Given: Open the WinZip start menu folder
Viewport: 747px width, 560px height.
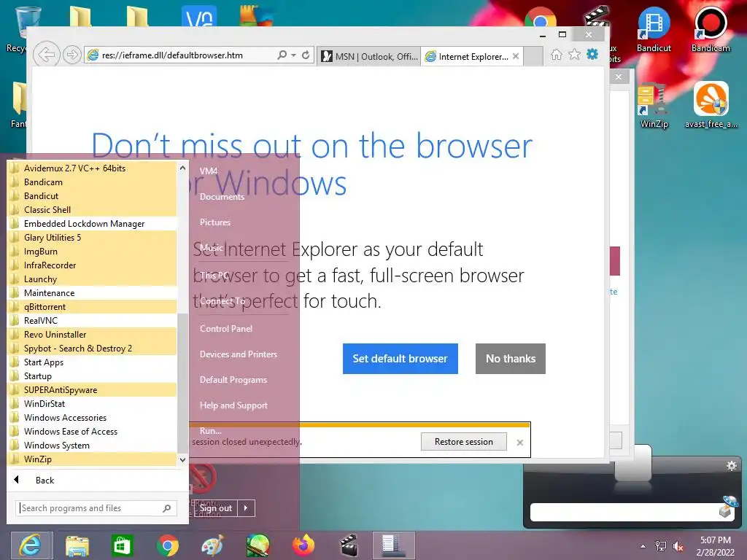Looking at the screenshot, I should click(x=93, y=459).
